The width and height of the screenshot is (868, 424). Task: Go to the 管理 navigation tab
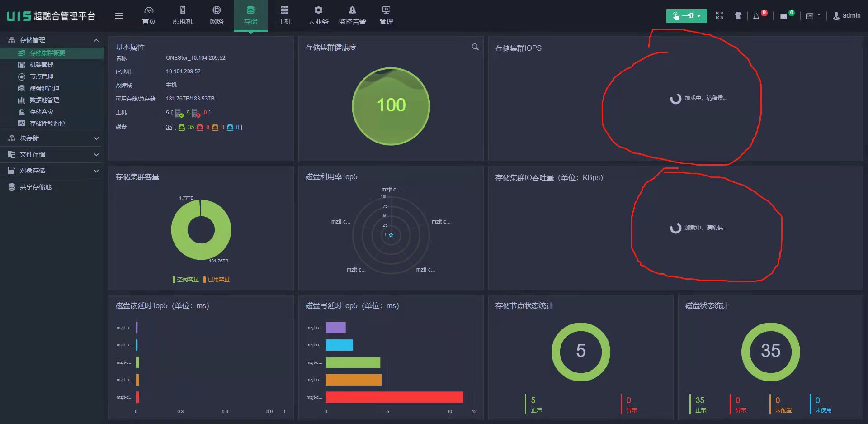386,16
